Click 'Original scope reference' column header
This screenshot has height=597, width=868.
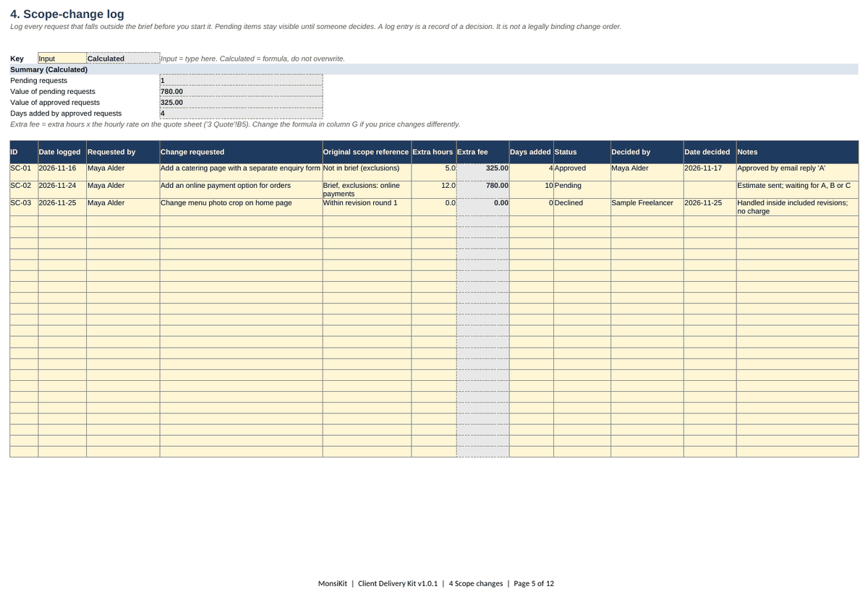pyautogui.click(x=367, y=152)
